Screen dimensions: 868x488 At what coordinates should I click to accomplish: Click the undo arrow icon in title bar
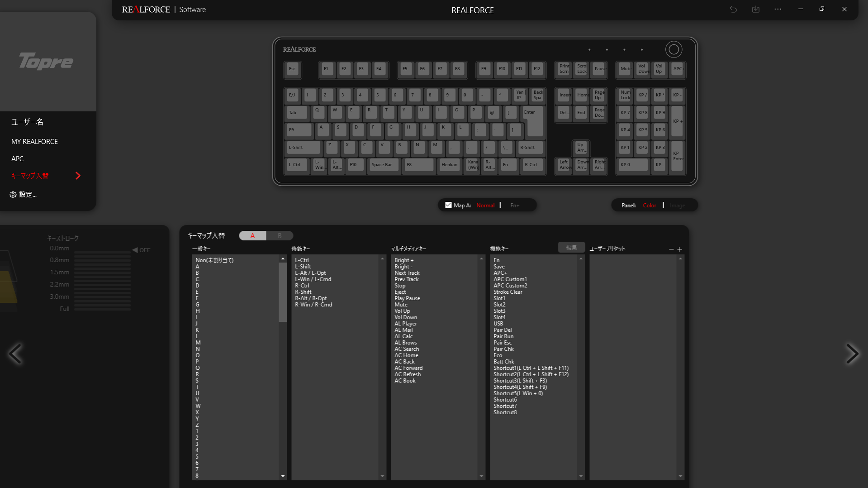[733, 10]
